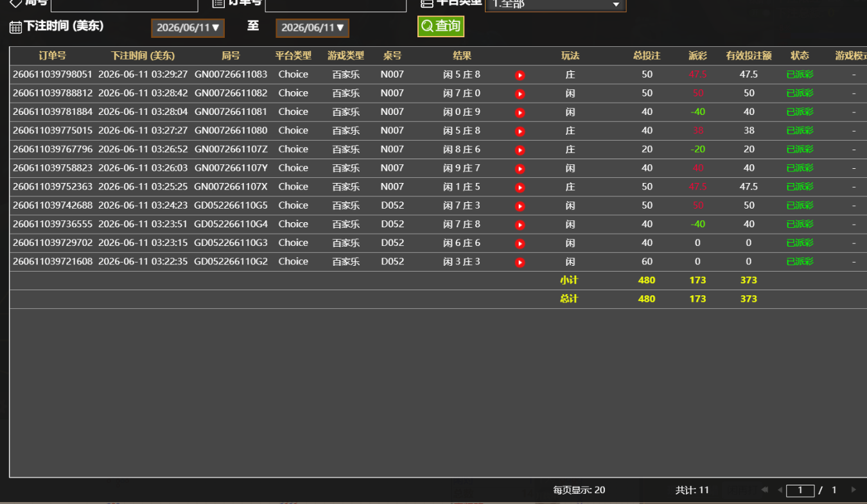867x504 pixels.
Task: Click the 桌号 column header
Action: tap(392, 56)
